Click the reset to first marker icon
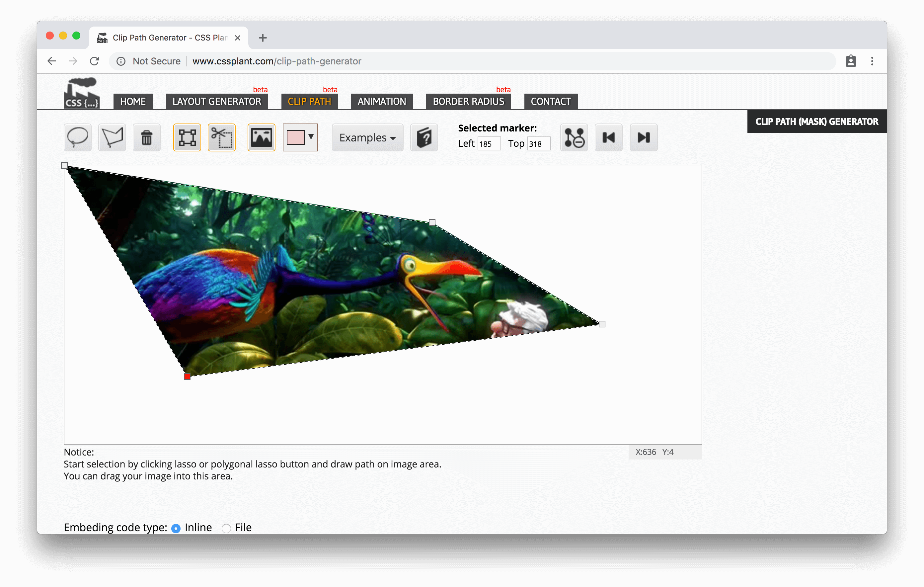This screenshot has width=924, height=587. pos(609,137)
